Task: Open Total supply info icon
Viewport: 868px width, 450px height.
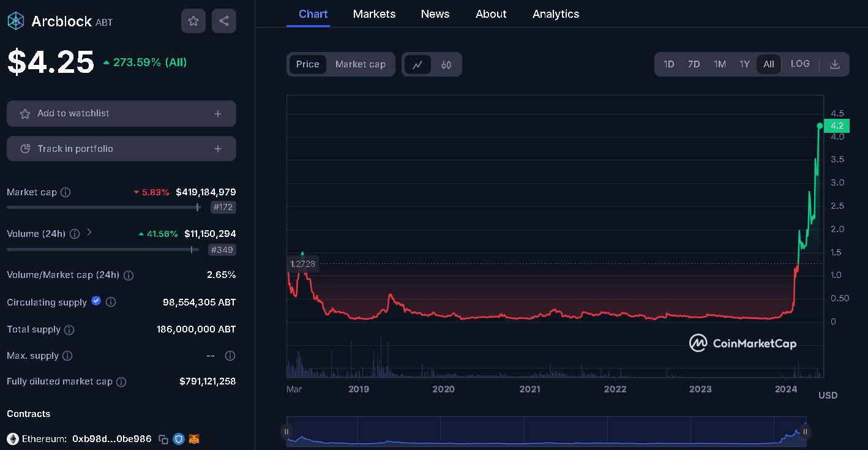Action: (x=69, y=330)
